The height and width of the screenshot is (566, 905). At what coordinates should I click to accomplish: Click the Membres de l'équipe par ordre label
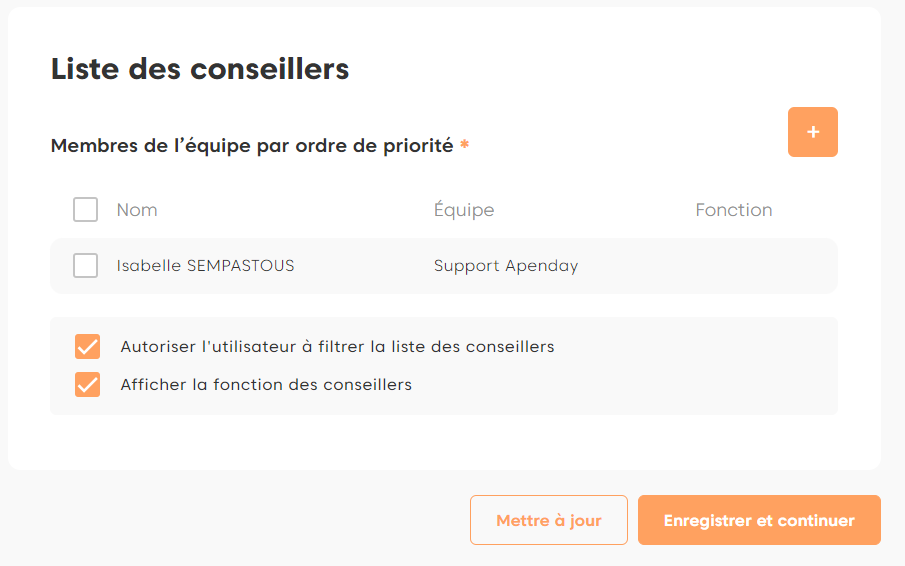click(252, 146)
